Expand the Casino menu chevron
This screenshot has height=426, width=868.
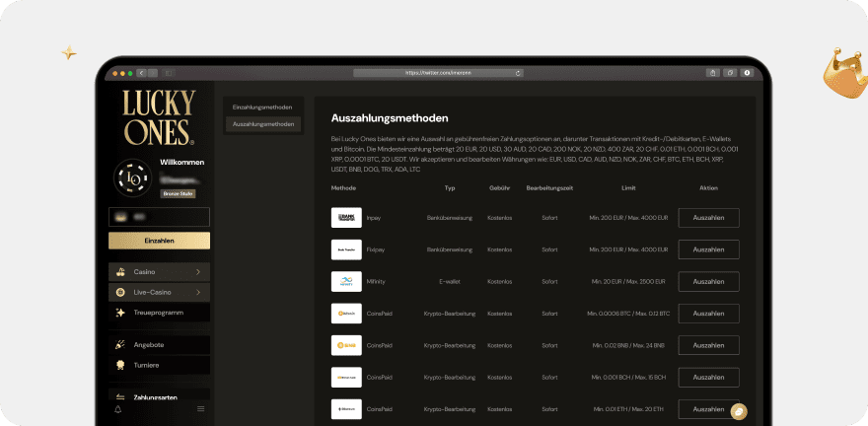[198, 271]
